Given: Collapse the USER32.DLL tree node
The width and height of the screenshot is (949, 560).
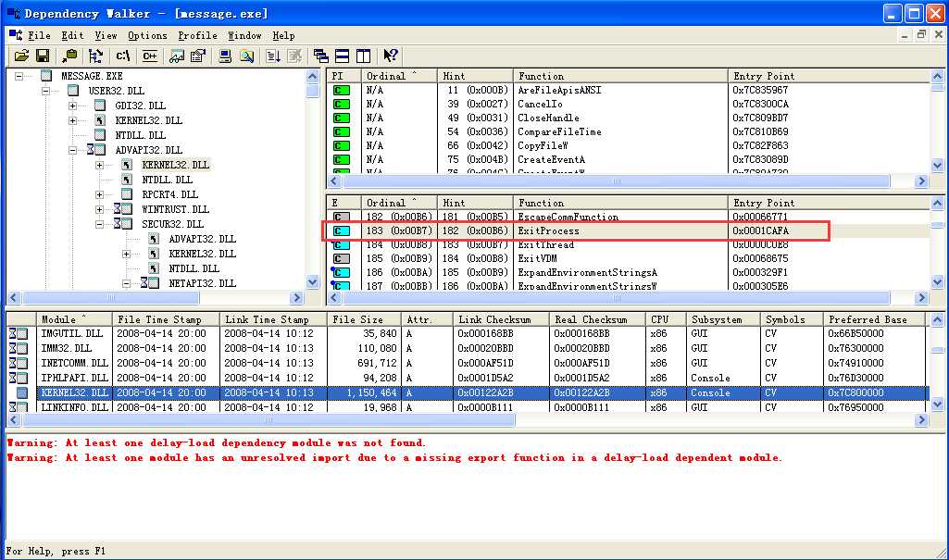Looking at the screenshot, I should (46, 91).
